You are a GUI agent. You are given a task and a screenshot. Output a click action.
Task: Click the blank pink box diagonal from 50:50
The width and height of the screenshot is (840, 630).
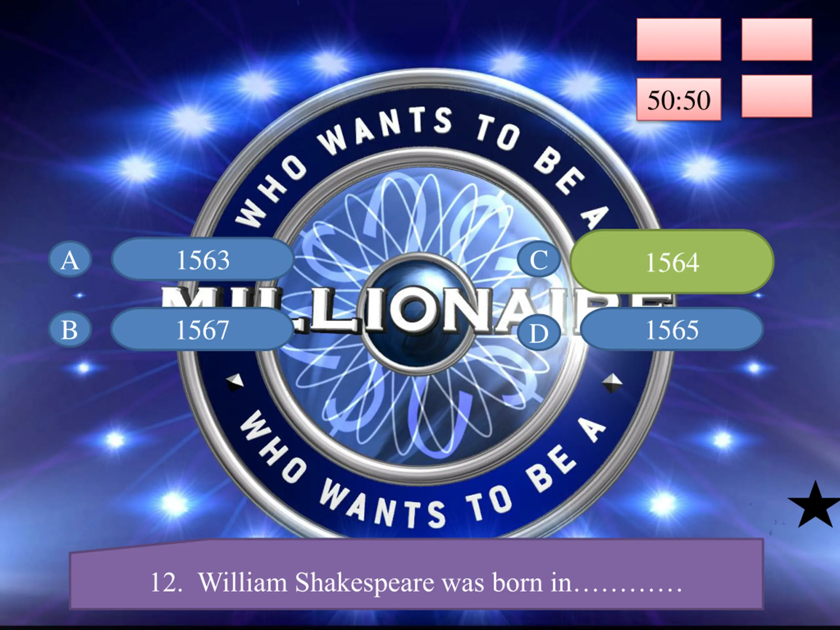(777, 39)
